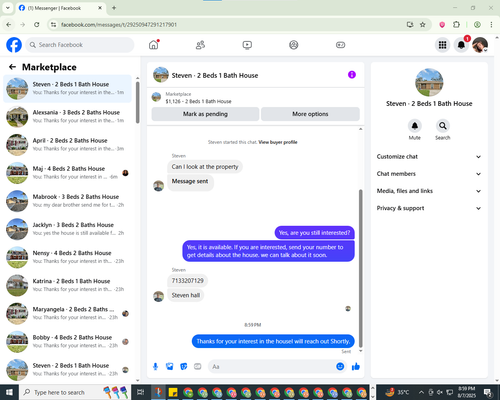Image resolution: width=500 pixels, height=400 pixels.
Task: Click the weather 35°C taskbar widget
Action: point(397,392)
